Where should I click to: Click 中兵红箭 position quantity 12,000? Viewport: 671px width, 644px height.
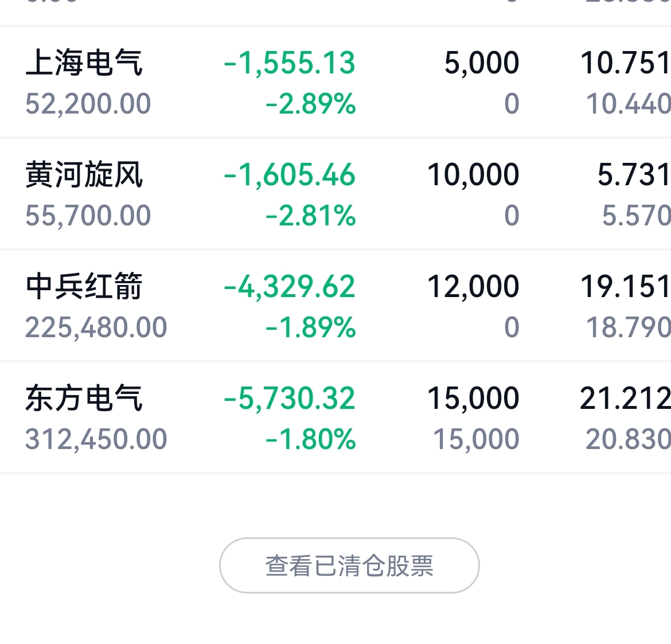tap(474, 286)
